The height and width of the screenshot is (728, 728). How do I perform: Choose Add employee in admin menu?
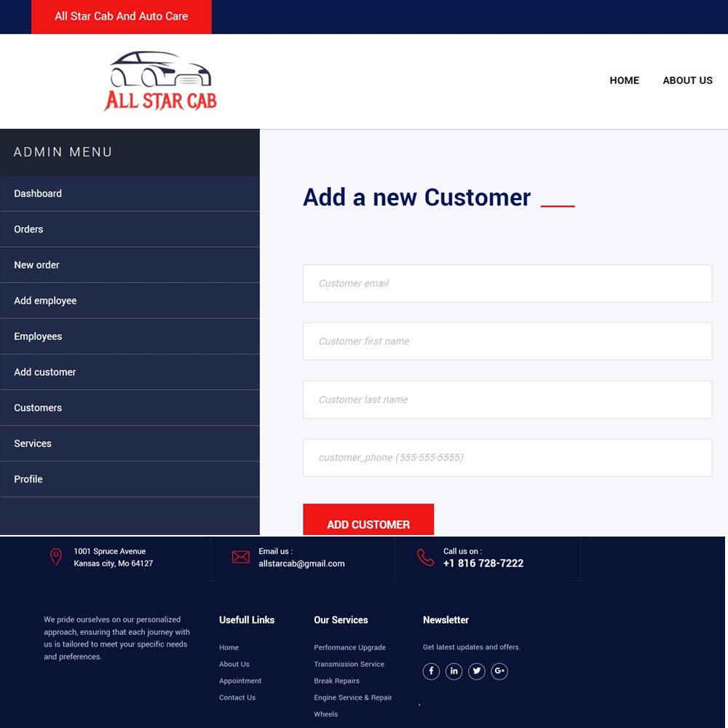(x=45, y=301)
